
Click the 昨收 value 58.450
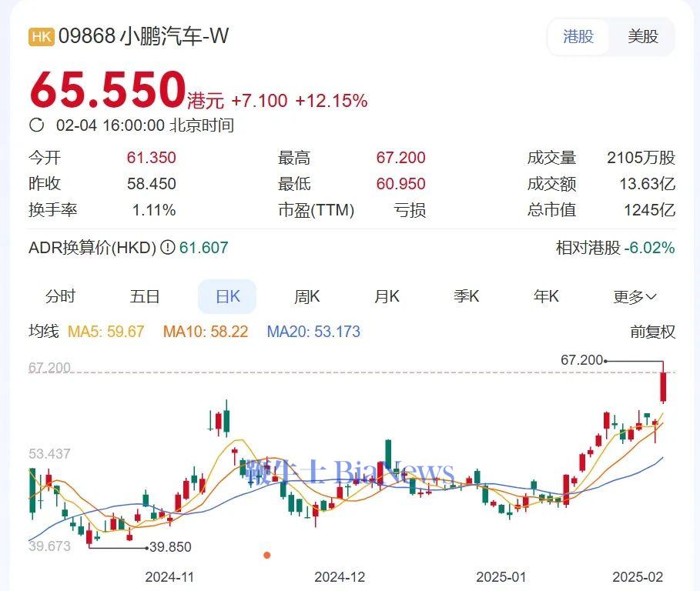point(152,184)
